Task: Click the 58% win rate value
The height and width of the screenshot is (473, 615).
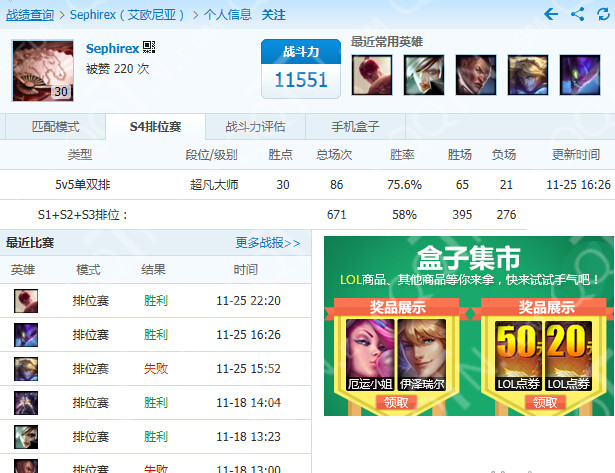Action: tap(404, 215)
